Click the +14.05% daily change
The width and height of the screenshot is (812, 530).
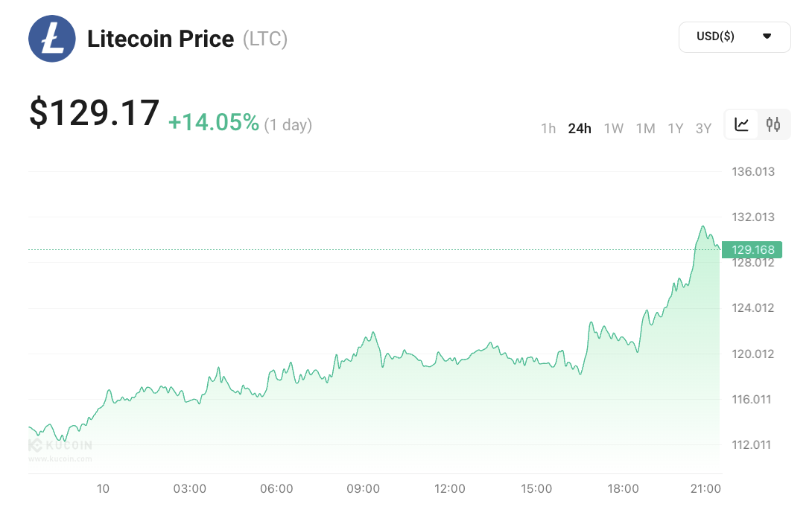pyautogui.click(x=214, y=123)
